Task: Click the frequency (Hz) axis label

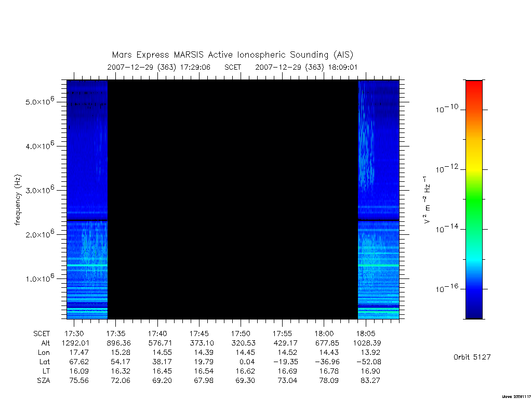Action: coord(18,199)
